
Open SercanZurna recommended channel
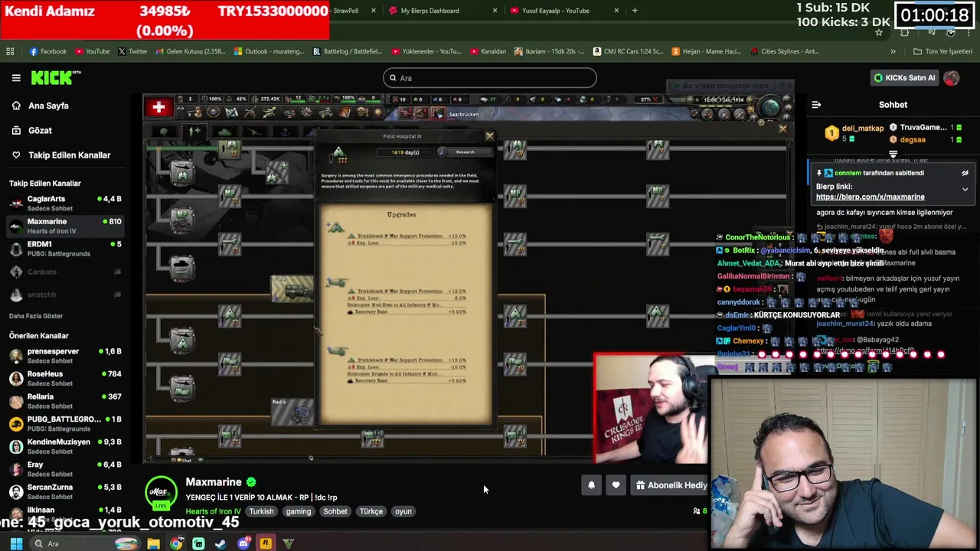click(x=65, y=491)
